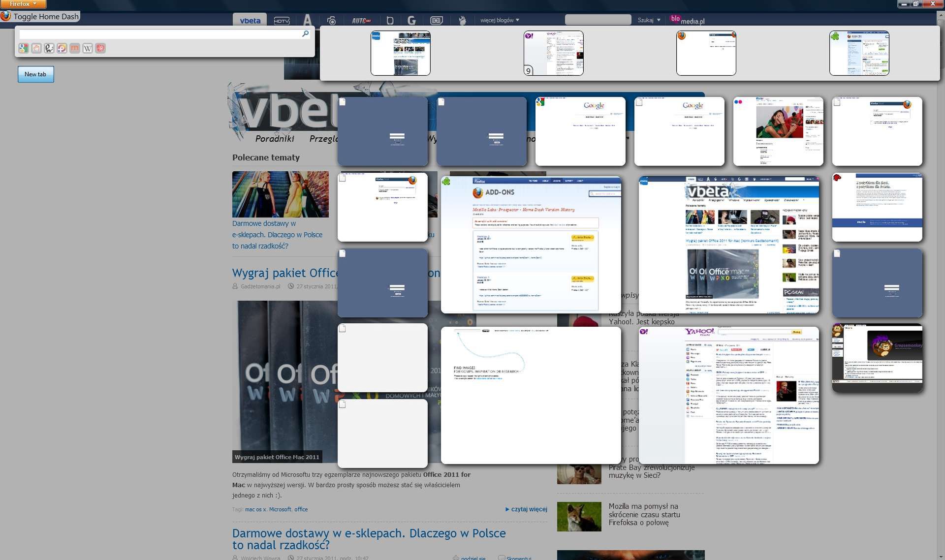The image size is (945, 560).
Task: Click the Poradniki navigation item
Action: click(275, 139)
